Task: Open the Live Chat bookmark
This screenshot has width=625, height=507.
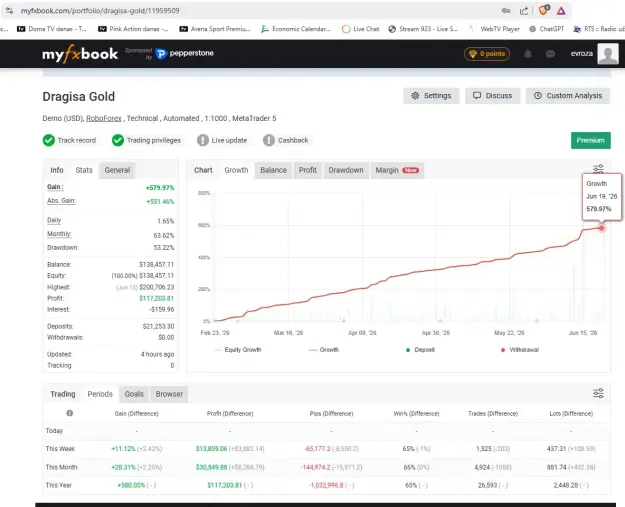Action: coord(361,29)
